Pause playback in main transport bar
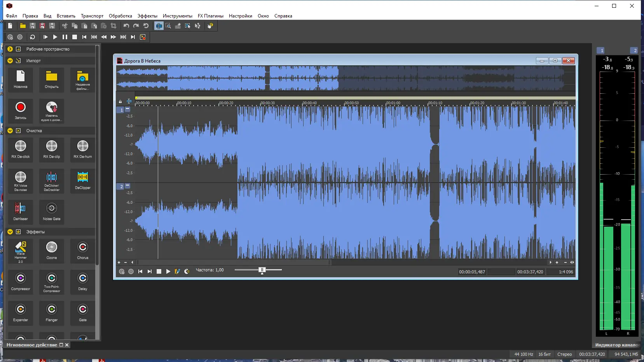This screenshot has height=362, width=644. pyautogui.click(x=65, y=37)
